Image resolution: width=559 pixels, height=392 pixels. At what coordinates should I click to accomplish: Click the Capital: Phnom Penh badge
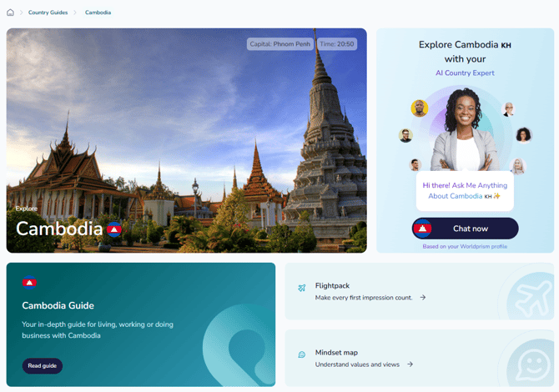coord(279,44)
